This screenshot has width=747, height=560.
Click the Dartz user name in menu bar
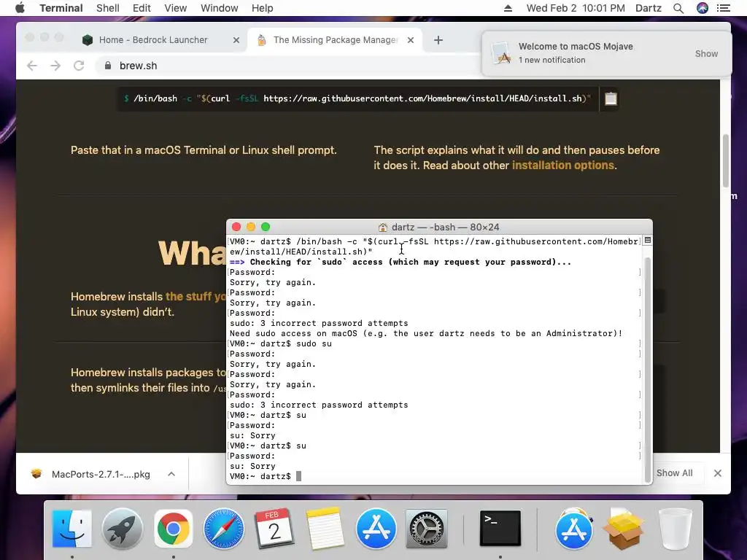pos(649,8)
